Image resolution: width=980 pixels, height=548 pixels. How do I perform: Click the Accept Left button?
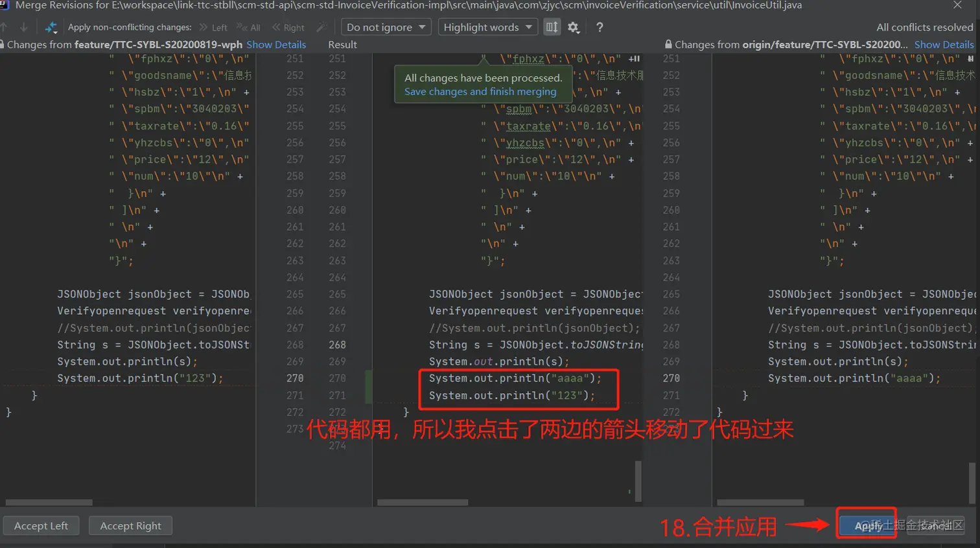coord(41,526)
